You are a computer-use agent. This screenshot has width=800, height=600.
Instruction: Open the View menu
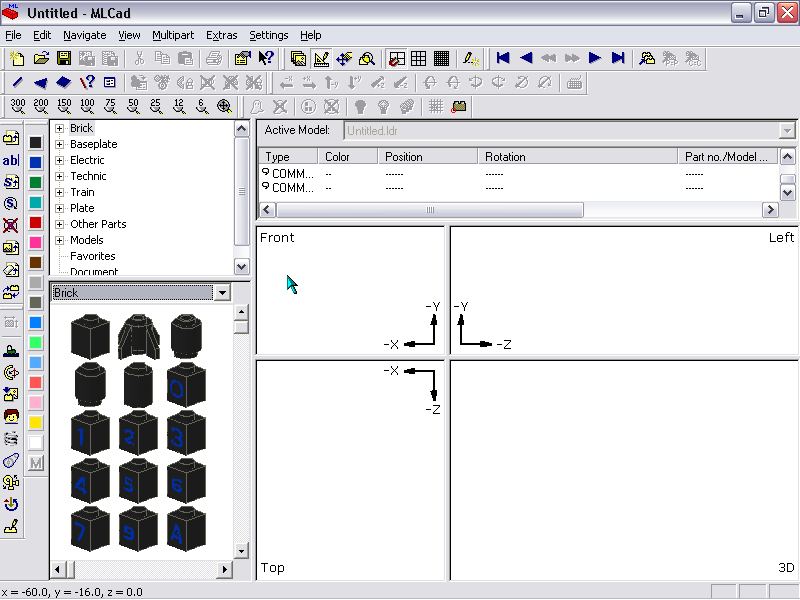[x=129, y=35]
